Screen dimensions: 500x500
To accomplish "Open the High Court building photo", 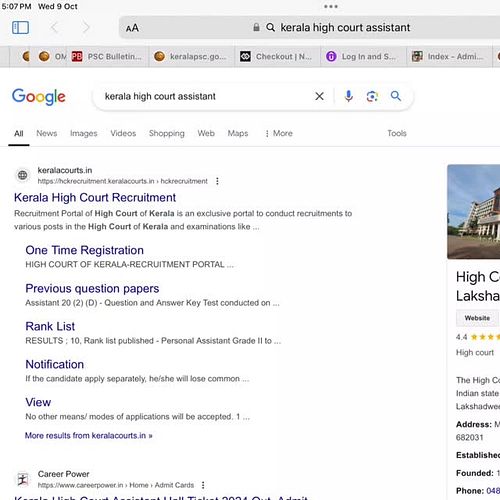I will 474,212.
